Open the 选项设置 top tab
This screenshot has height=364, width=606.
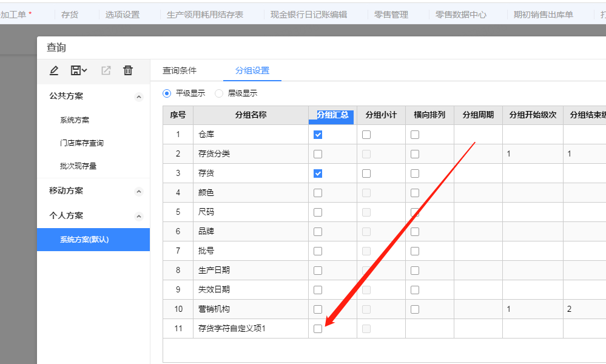coord(123,15)
